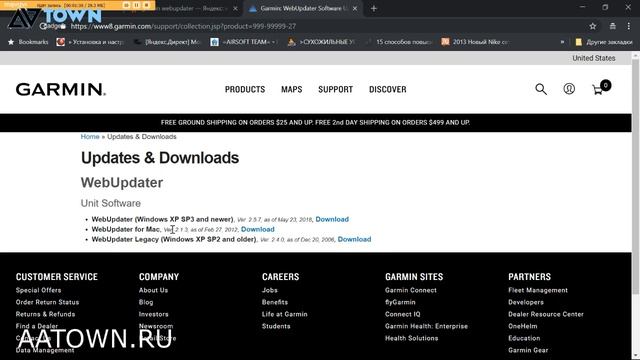The image size is (640, 360).
Task: Open the СУХОЖИЛЬНЫЕ bookmark
Action: point(322,42)
